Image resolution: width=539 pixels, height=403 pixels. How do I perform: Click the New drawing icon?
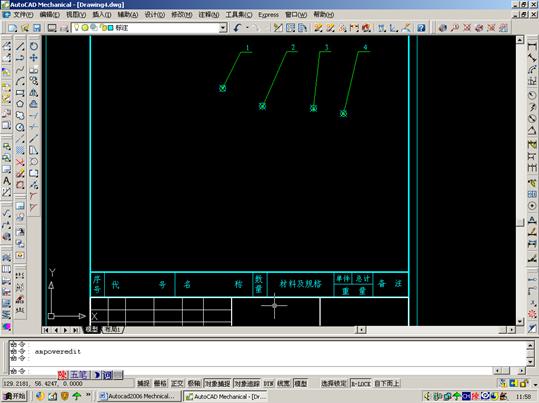(13, 28)
